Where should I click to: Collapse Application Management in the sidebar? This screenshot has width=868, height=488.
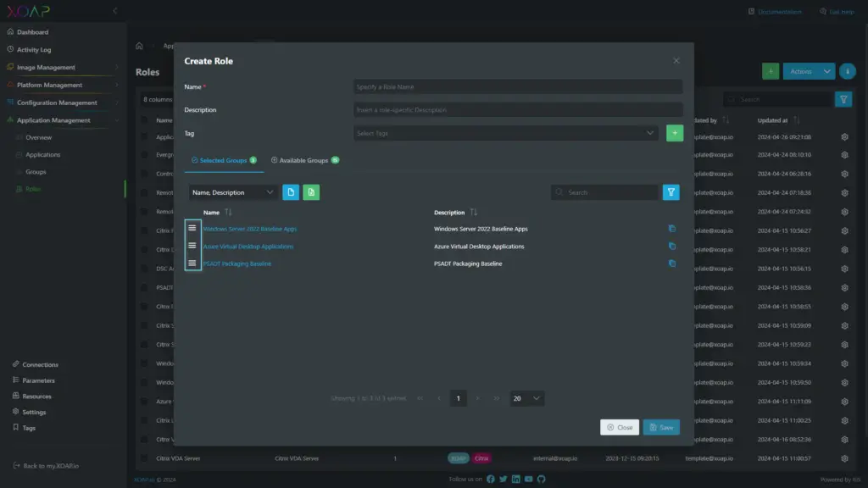[x=63, y=120]
